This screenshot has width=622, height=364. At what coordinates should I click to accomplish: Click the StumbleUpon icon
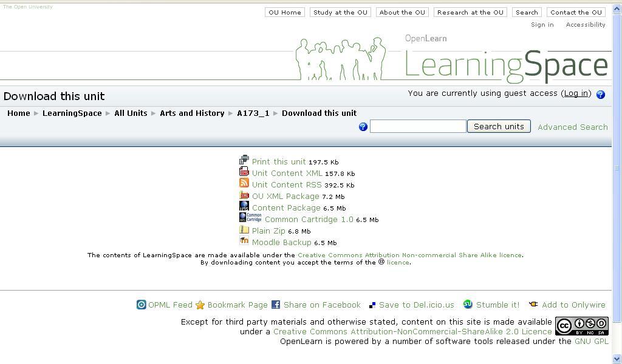point(468,304)
